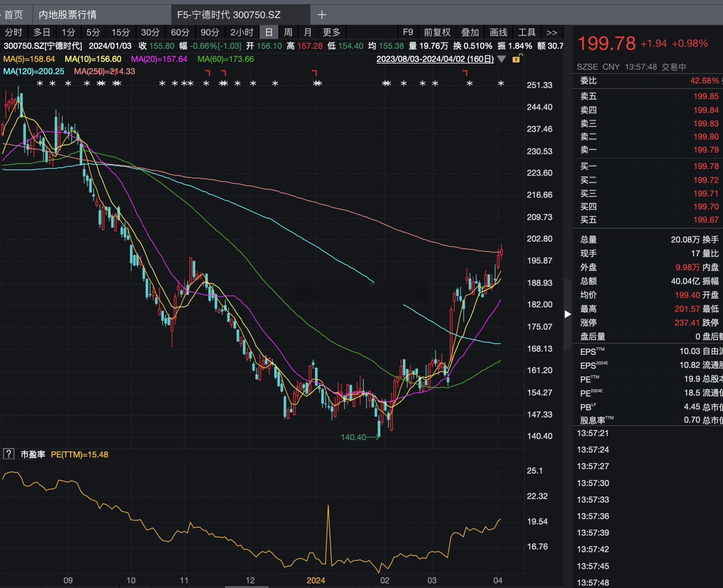Expand more toolbar options >>
Viewport: 723px width, 588px height.
click(552, 33)
